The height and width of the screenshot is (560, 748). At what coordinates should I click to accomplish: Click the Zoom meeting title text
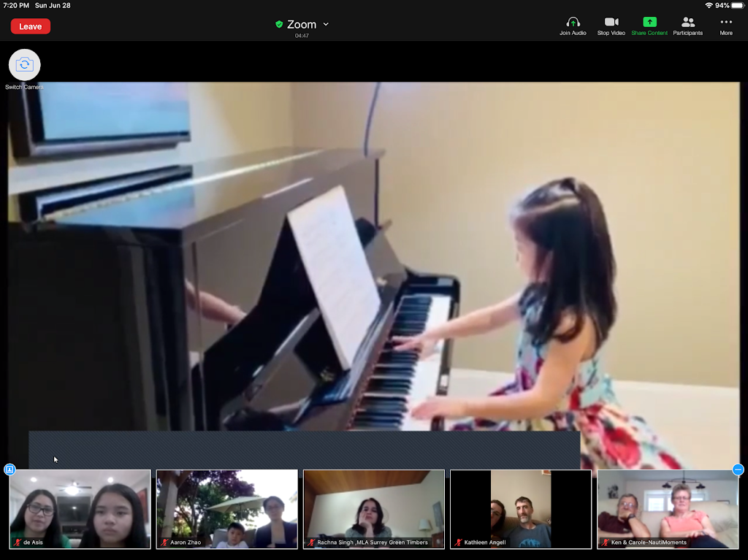pos(302,24)
